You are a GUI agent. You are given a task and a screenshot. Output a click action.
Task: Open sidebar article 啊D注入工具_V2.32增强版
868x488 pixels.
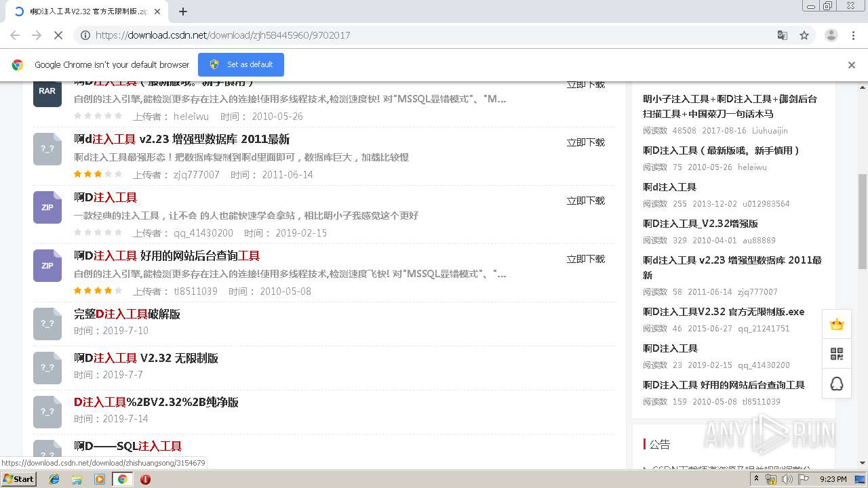click(701, 224)
